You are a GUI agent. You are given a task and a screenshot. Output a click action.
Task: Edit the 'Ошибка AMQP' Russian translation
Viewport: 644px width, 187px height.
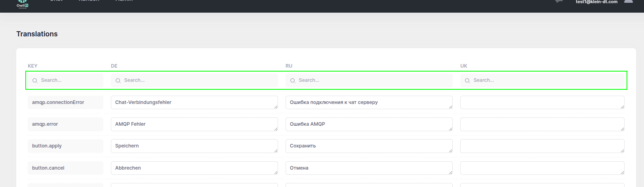tap(368, 124)
